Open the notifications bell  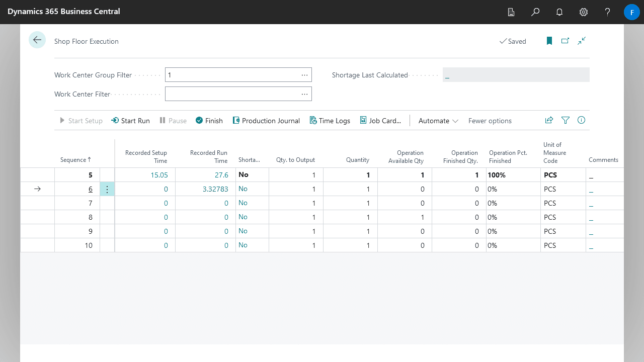pyautogui.click(x=559, y=12)
